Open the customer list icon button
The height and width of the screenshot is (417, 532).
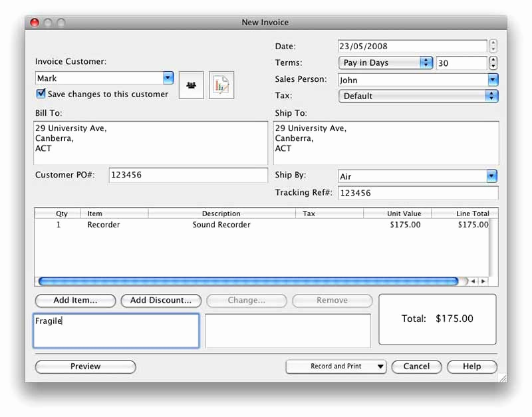tap(191, 85)
